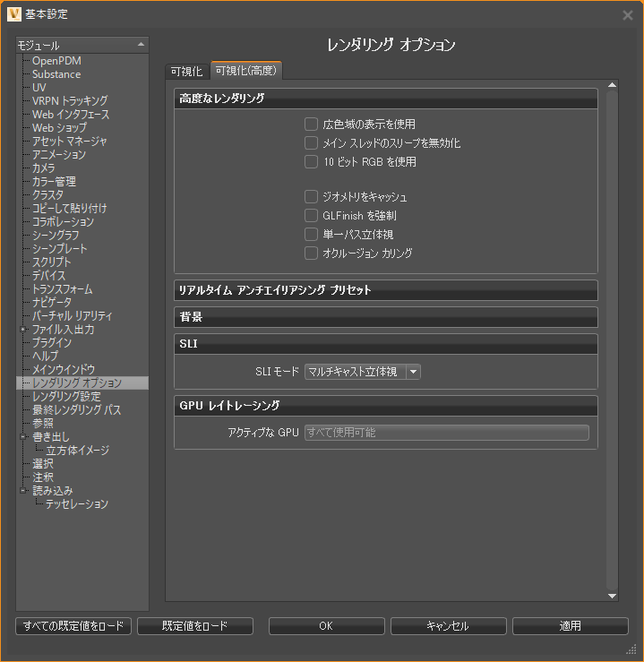Collapse 高度なレンダリング section header

tap(386, 99)
